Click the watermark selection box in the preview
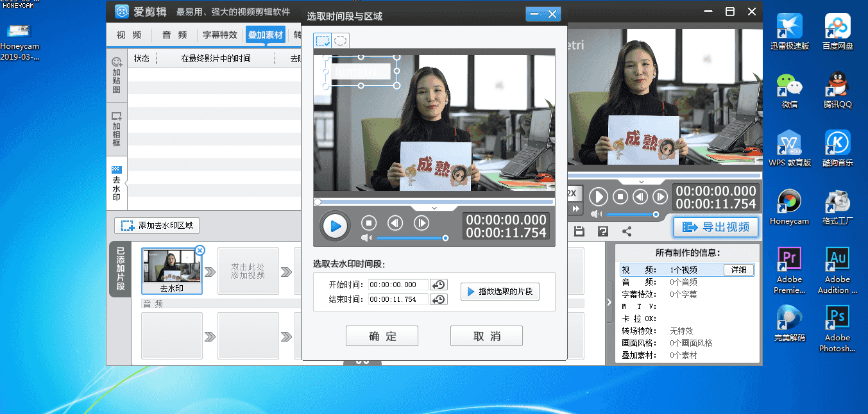 [x=361, y=71]
